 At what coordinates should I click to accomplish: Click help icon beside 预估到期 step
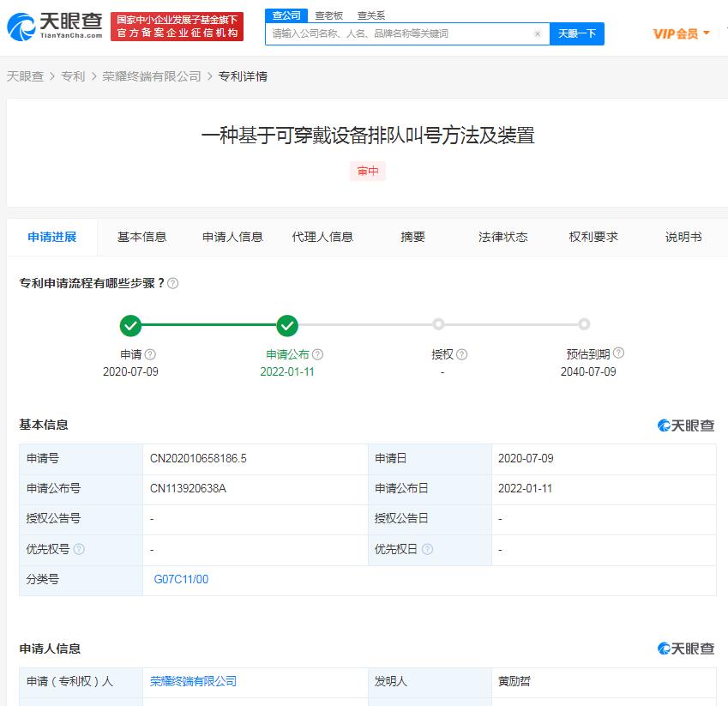[x=618, y=353]
